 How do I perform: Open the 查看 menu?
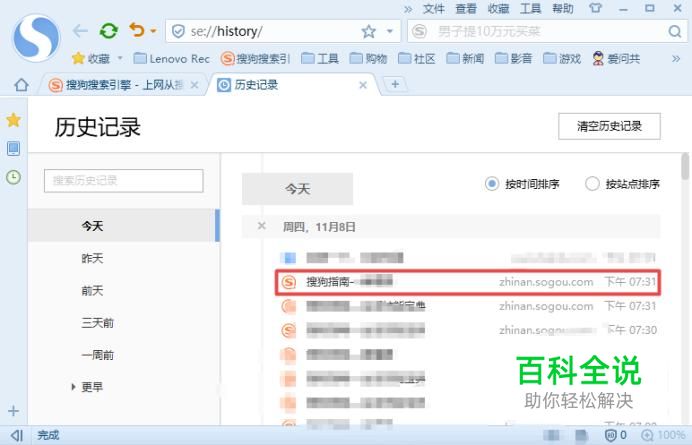click(466, 9)
